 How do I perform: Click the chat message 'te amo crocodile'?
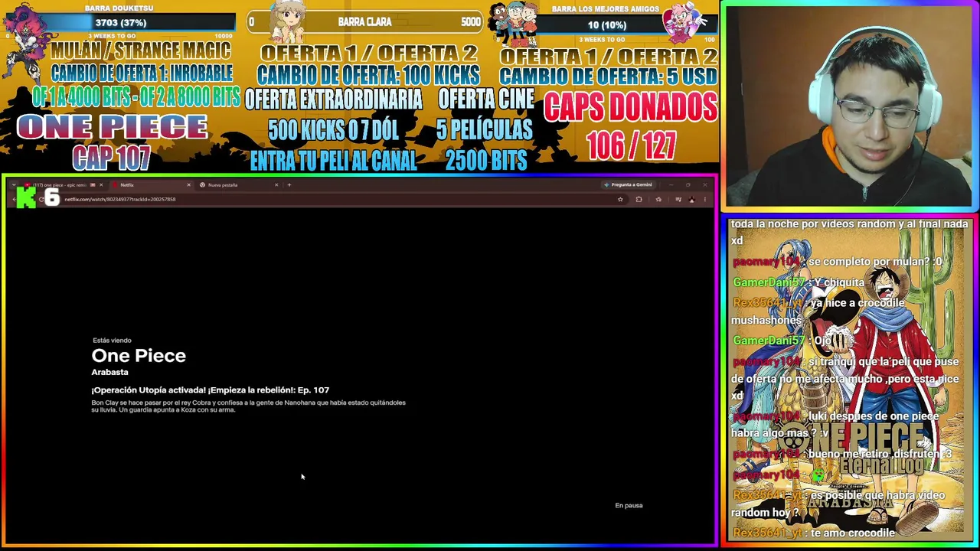pos(813,533)
